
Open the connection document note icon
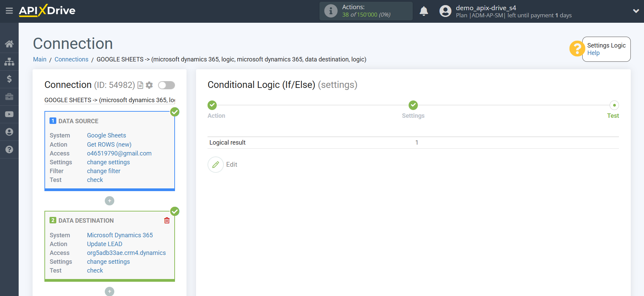(x=140, y=85)
